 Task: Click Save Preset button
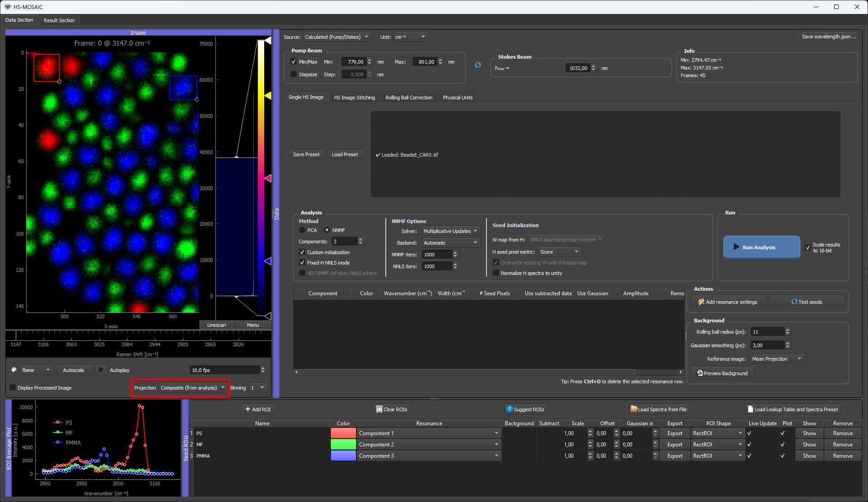306,154
